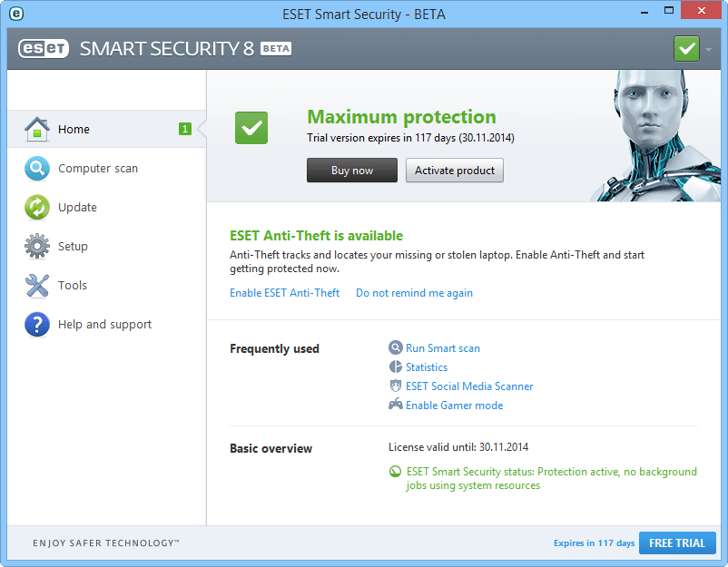Click the Social Media Scanner shield icon
The image size is (728, 567).
pos(395,386)
